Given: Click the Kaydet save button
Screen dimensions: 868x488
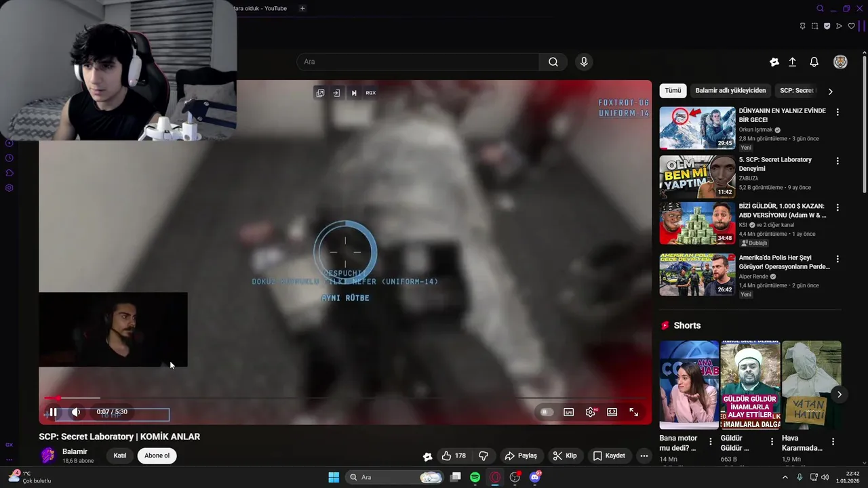Looking at the screenshot, I should tap(610, 455).
